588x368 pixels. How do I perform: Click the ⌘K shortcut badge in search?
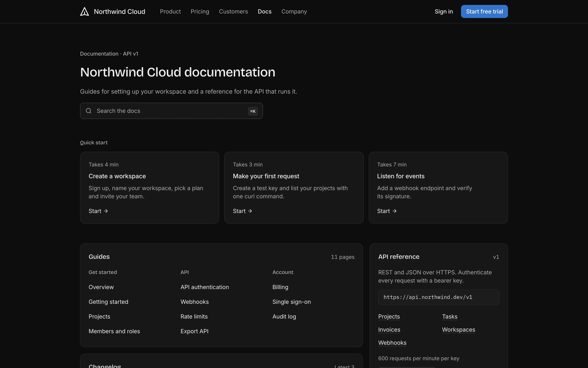tap(253, 111)
